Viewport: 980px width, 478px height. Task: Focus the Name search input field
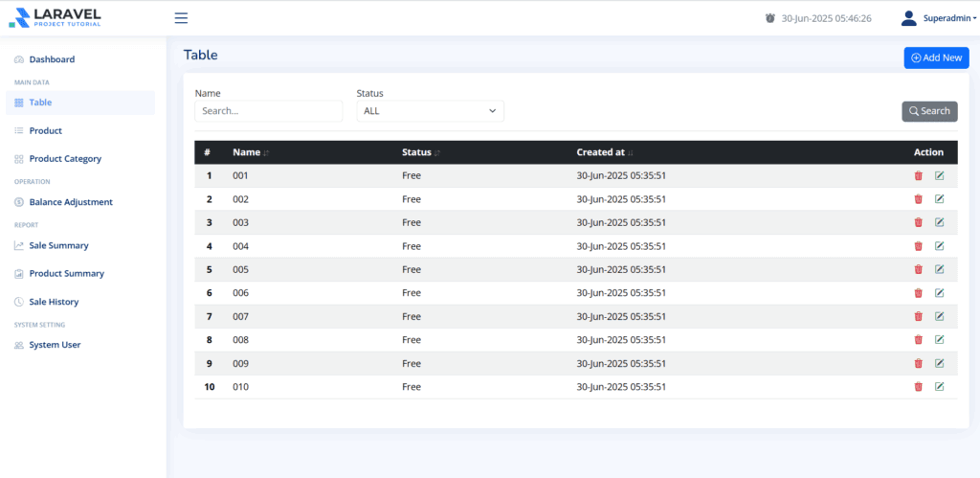pyautogui.click(x=268, y=111)
